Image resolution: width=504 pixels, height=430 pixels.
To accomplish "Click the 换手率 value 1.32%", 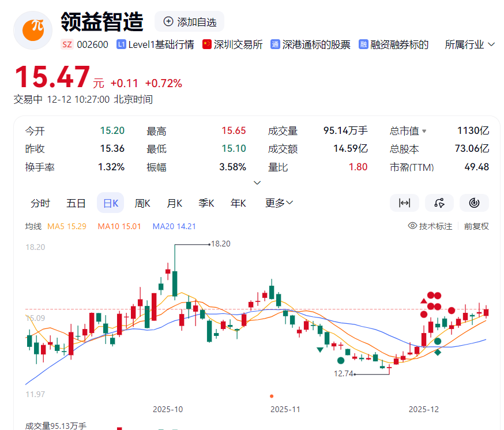I will 111,167.
